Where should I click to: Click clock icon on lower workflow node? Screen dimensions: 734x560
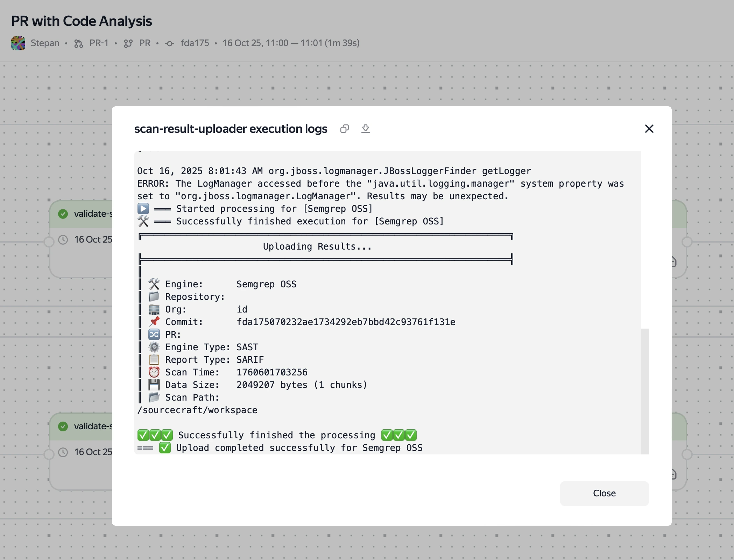pos(63,452)
